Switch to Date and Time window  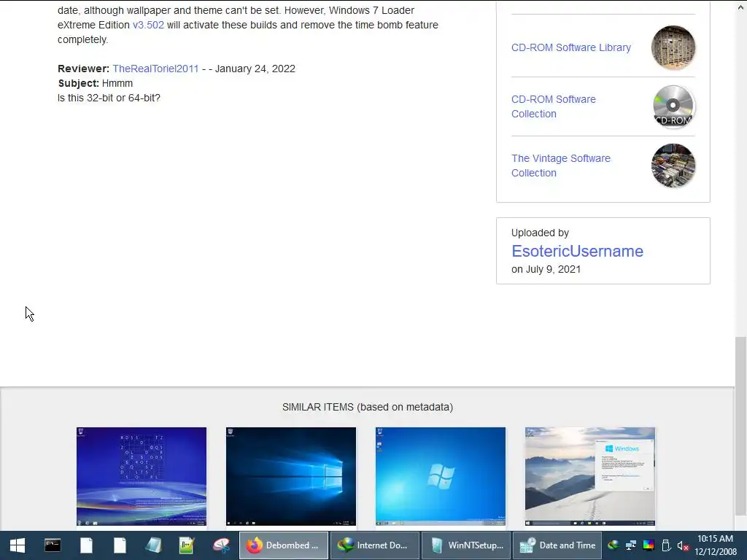click(x=557, y=545)
